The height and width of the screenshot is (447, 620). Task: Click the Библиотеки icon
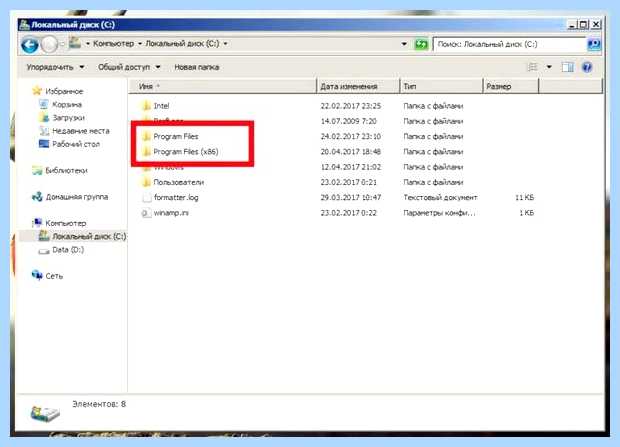point(37,170)
